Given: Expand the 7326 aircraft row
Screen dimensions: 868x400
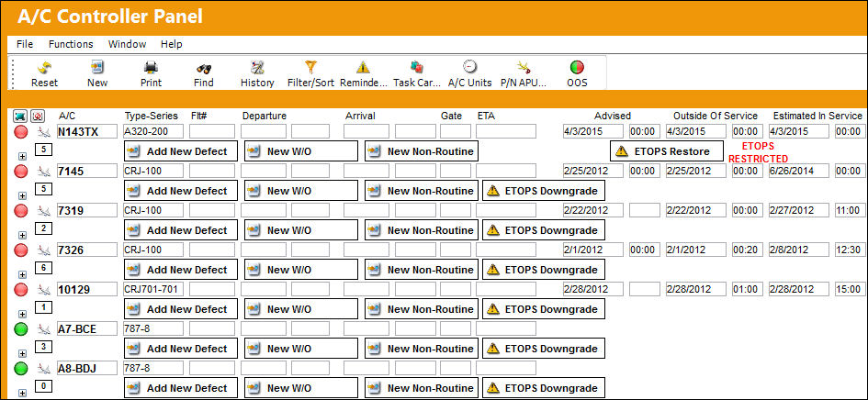Looking at the screenshot, I should [x=22, y=274].
